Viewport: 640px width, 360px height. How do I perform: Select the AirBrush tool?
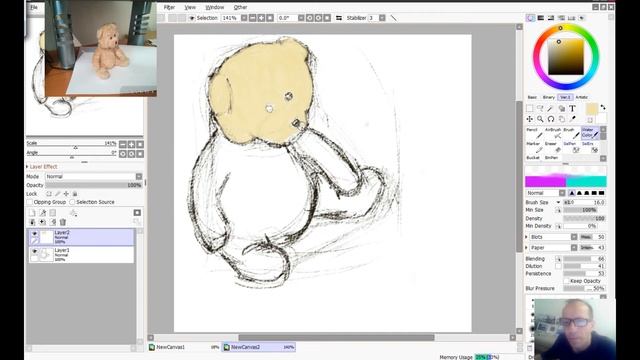553,133
